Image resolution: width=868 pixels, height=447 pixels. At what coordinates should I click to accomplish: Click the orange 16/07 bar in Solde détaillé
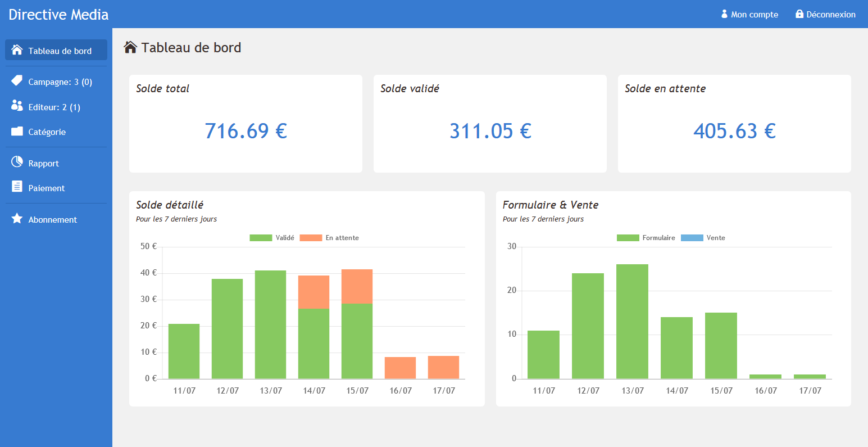pyautogui.click(x=400, y=368)
